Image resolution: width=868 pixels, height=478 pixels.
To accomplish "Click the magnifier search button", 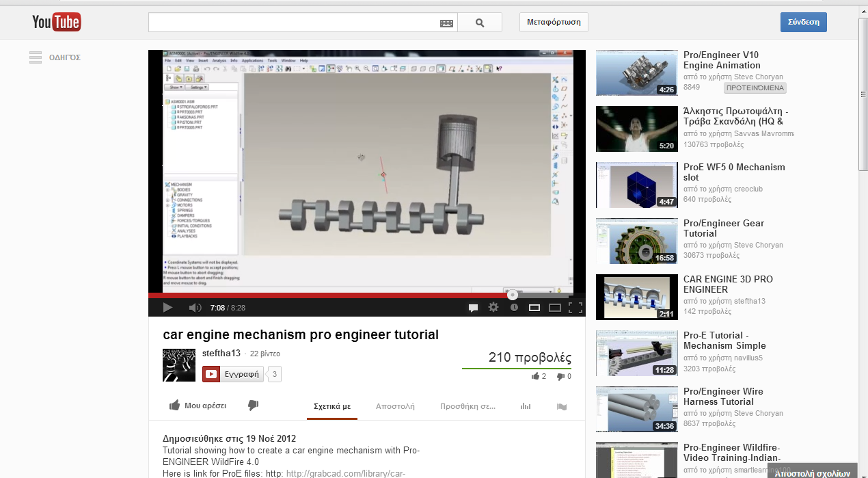I will pos(480,23).
